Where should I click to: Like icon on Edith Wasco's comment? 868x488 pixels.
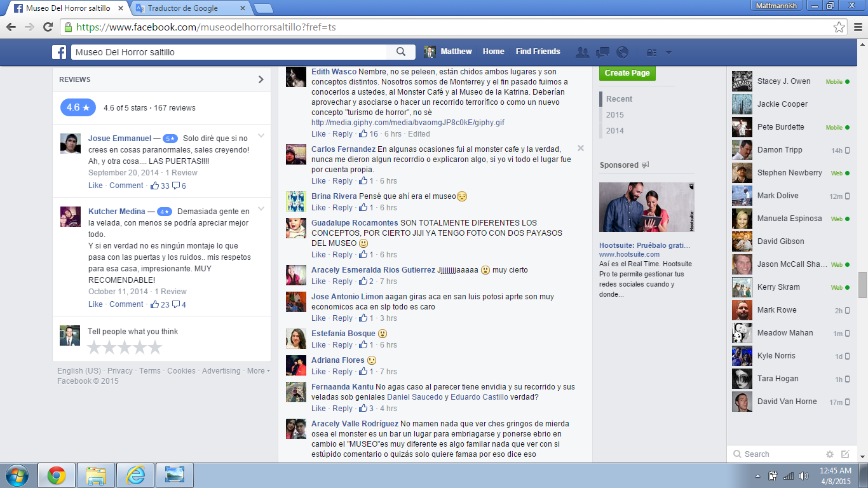pyautogui.click(x=363, y=134)
